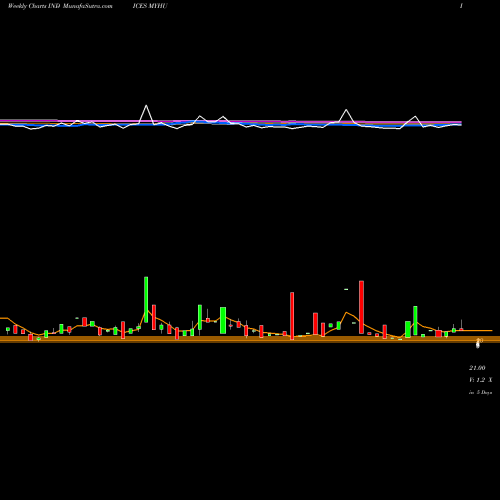Click the 'V: 1.2 X' volume reading
500x500 pixels.
pos(481,380)
